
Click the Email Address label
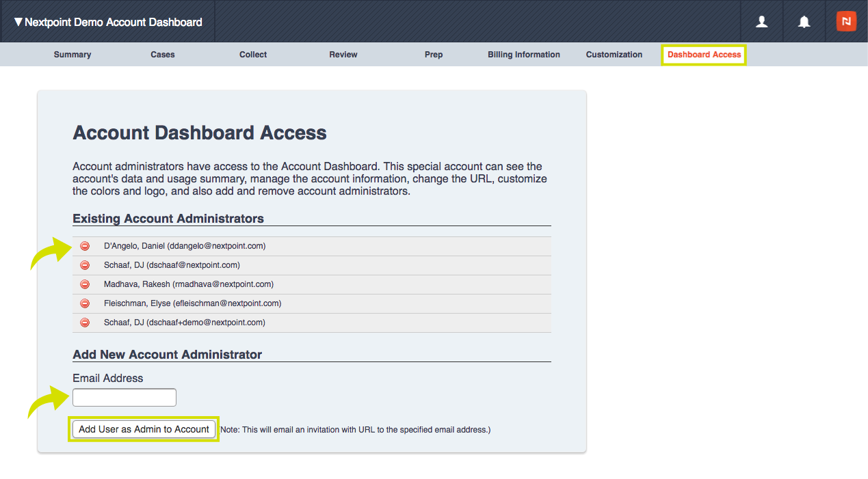click(x=108, y=378)
